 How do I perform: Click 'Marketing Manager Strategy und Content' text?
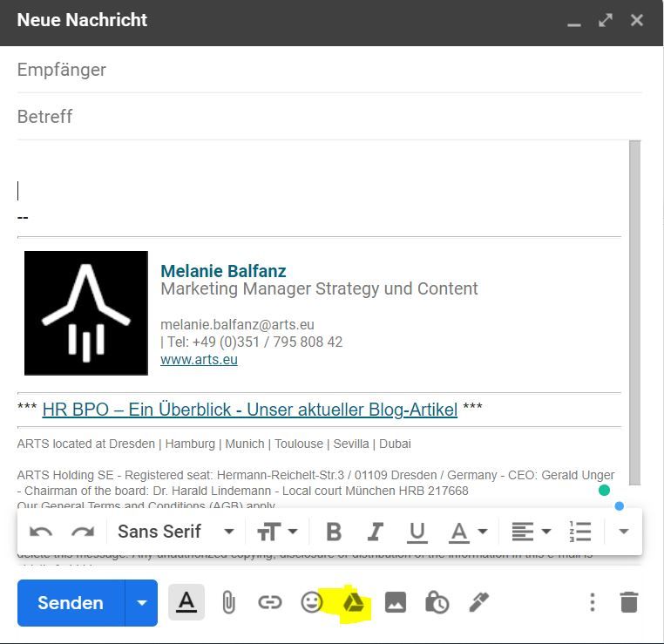(319, 288)
